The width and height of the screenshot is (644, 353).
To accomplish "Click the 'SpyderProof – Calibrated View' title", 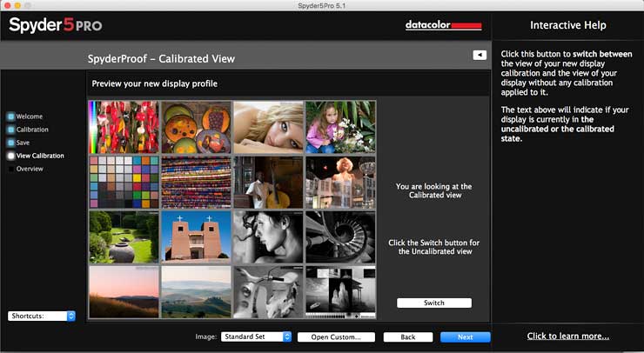I will point(161,59).
